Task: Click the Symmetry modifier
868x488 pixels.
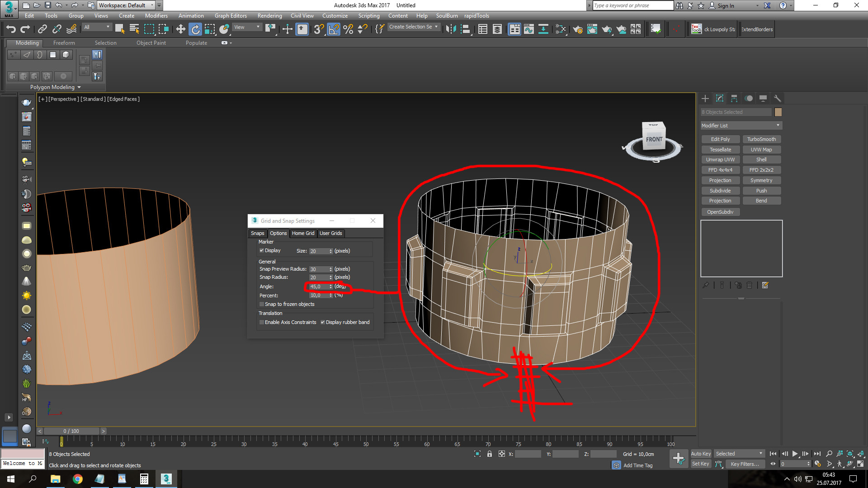Action: [761, 180]
